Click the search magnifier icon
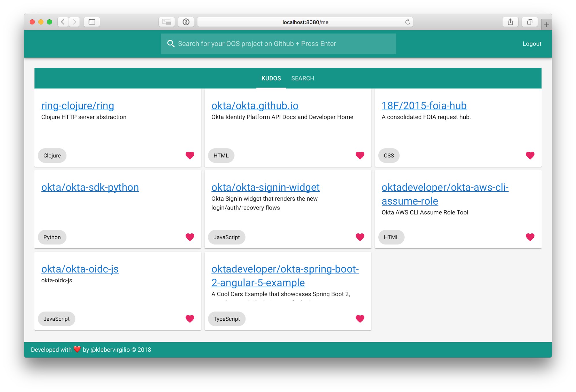 pyautogui.click(x=171, y=44)
